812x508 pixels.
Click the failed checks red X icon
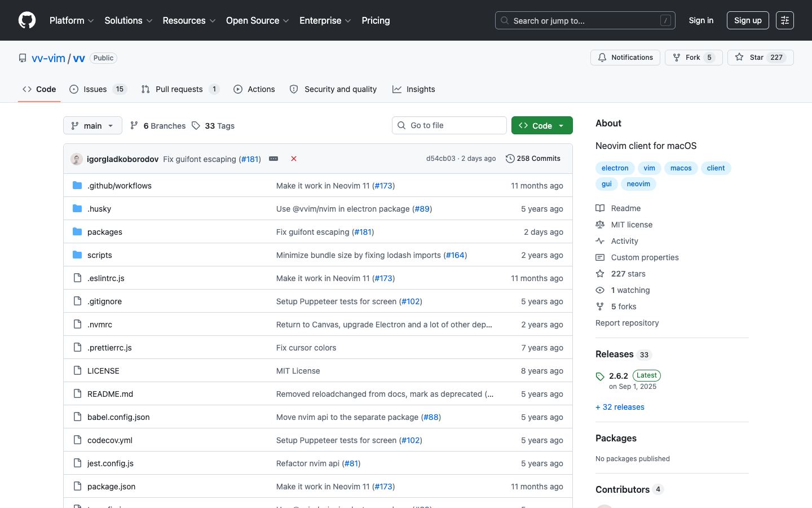(294, 159)
